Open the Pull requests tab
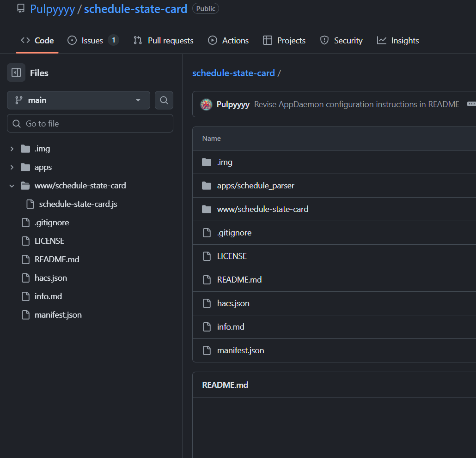 163,41
